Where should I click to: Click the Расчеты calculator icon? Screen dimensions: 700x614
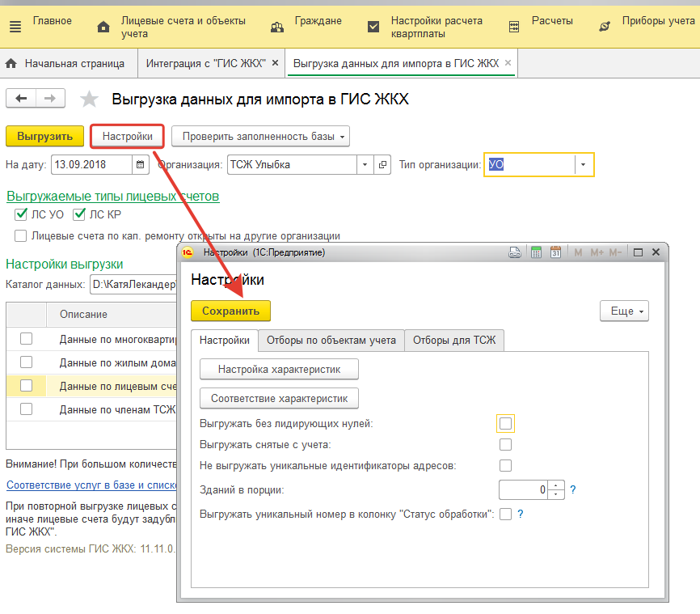(514, 27)
